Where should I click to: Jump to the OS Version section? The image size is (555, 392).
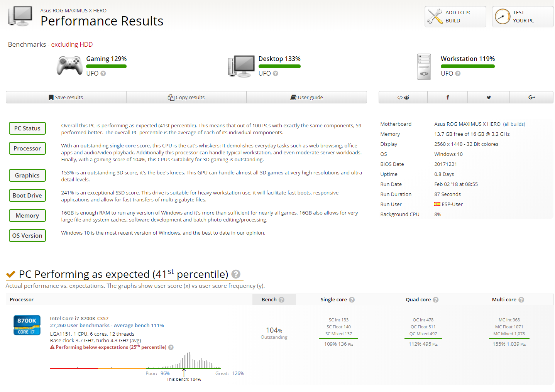(x=27, y=236)
